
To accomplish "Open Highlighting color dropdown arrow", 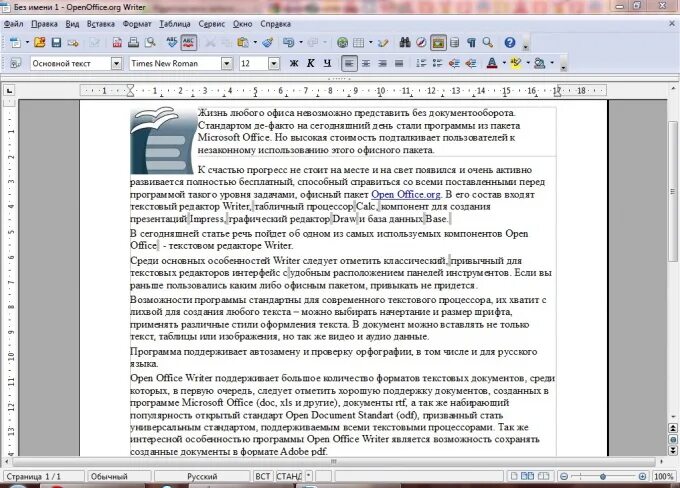I will (x=528, y=63).
